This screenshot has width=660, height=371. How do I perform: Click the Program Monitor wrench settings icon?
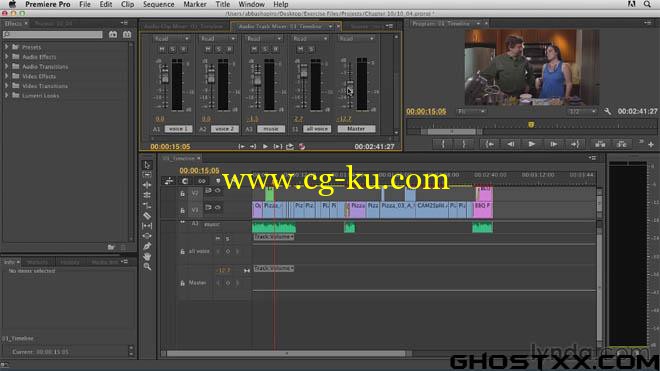coord(607,111)
